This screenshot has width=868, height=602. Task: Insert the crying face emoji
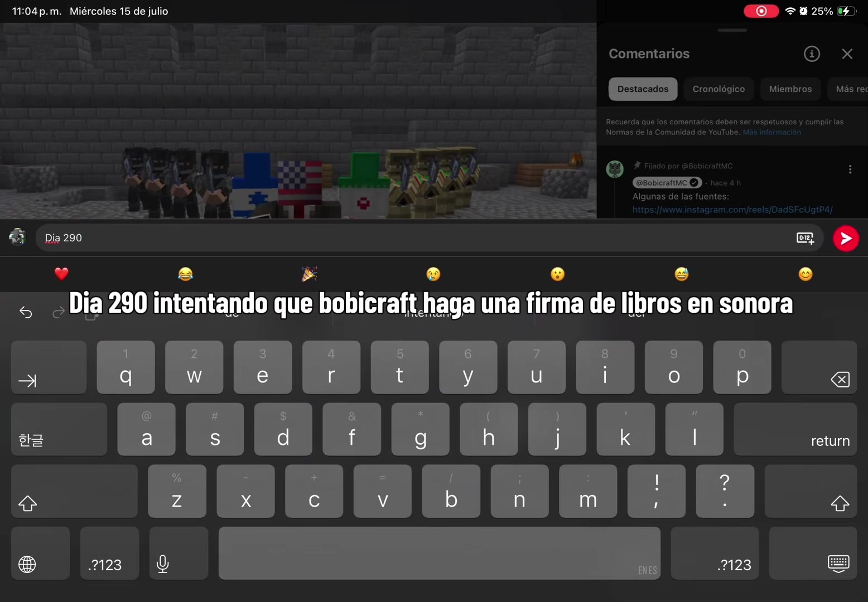point(433,274)
